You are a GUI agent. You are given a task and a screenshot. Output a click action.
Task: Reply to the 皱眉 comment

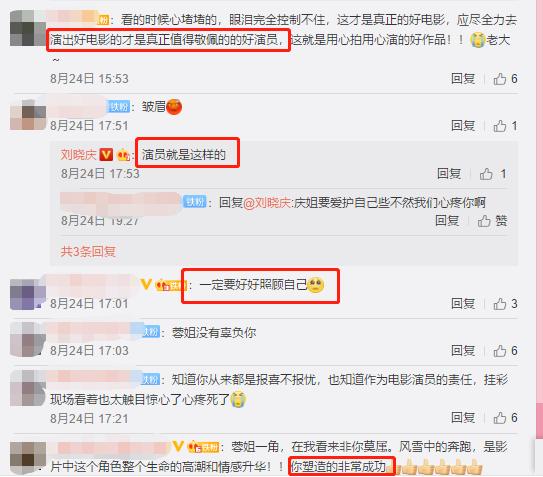pos(463,126)
